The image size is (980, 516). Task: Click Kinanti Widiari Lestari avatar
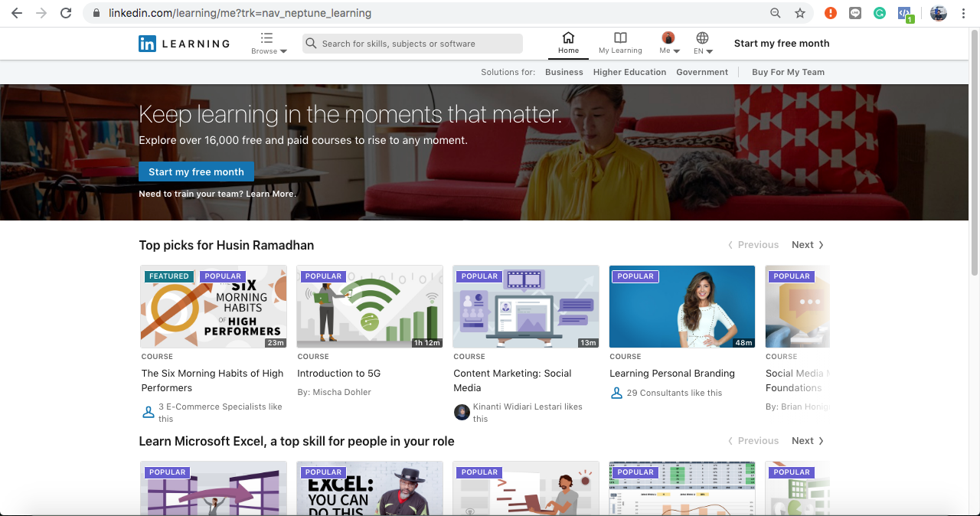click(x=462, y=413)
